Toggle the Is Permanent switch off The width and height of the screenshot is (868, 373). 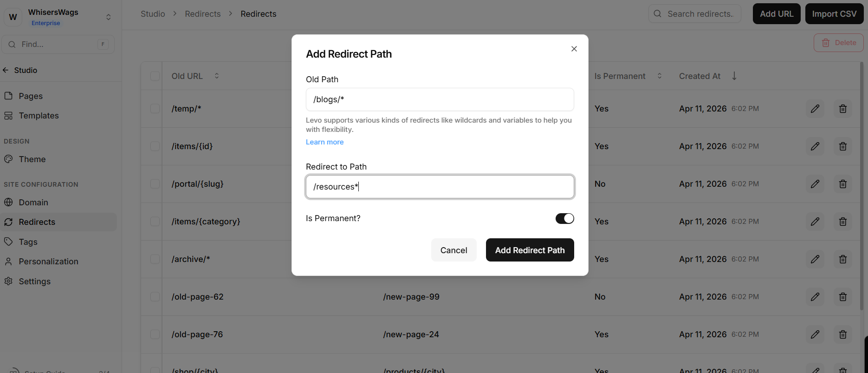564,218
